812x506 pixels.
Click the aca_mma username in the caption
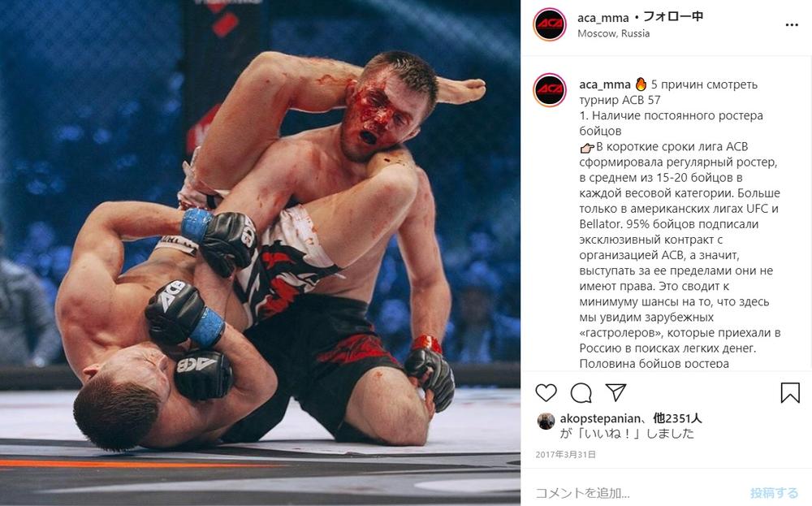point(604,84)
